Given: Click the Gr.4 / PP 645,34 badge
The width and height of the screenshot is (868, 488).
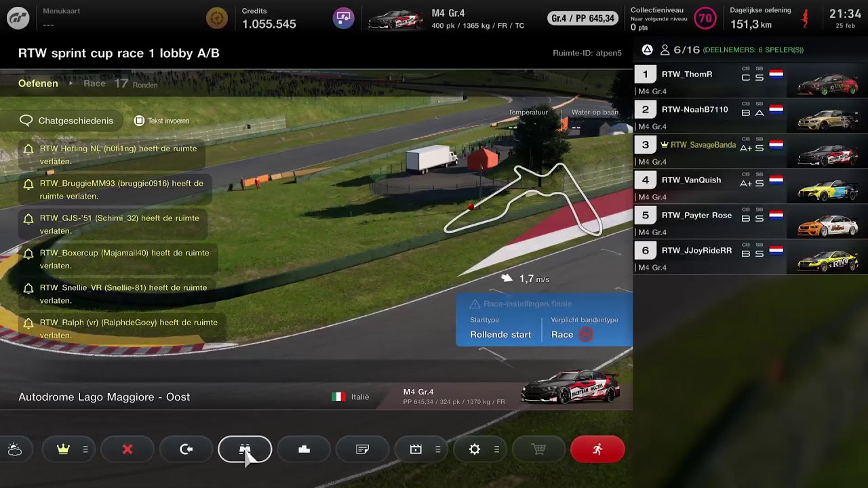Looking at the screenshot, I should 584,18.
